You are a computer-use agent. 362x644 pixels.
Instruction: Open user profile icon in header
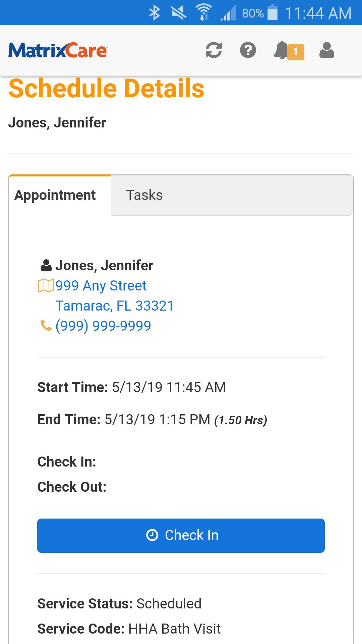point(327,50)
